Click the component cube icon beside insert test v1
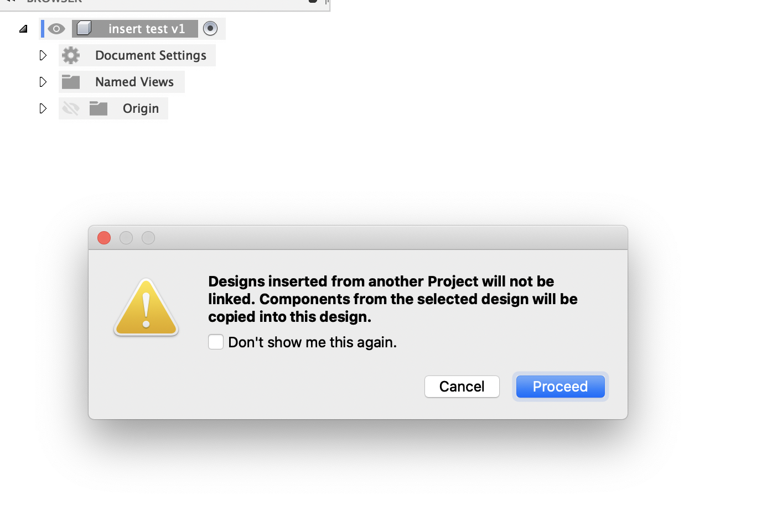Screen dimensions: 777x532 (83, 28)
